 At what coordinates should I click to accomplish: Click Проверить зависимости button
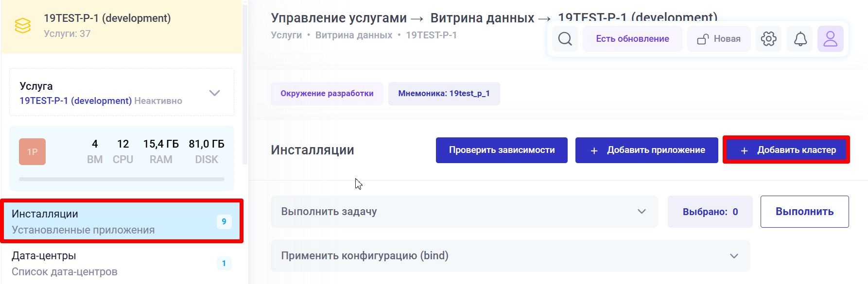502,150
